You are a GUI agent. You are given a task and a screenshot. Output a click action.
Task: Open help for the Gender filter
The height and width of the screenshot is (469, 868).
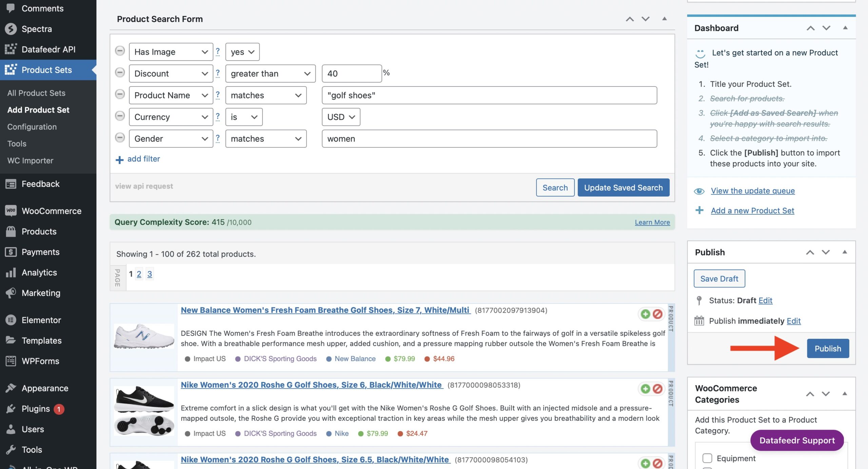[x=218, y=138]
